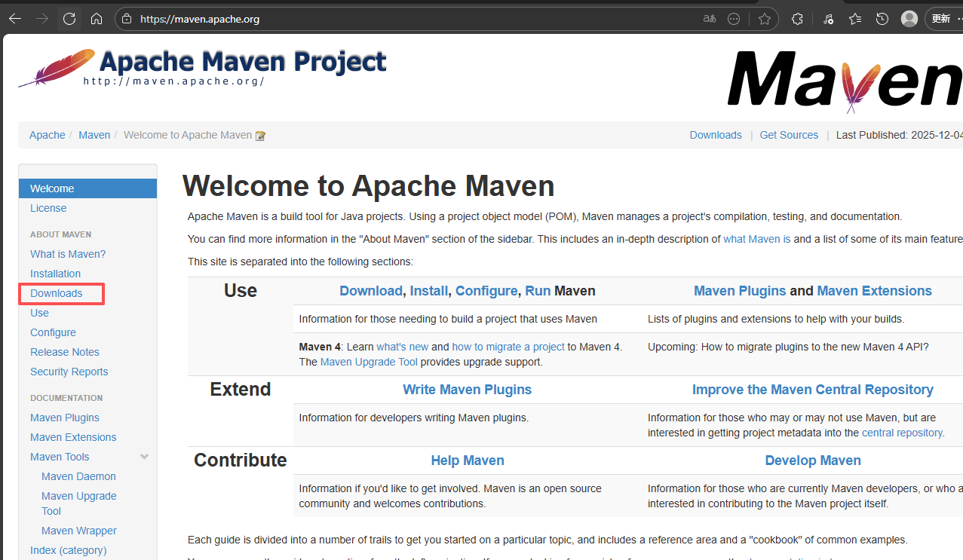Click the 'Extend' row heading
Screen dimensions: 963x560
[241, 390]
